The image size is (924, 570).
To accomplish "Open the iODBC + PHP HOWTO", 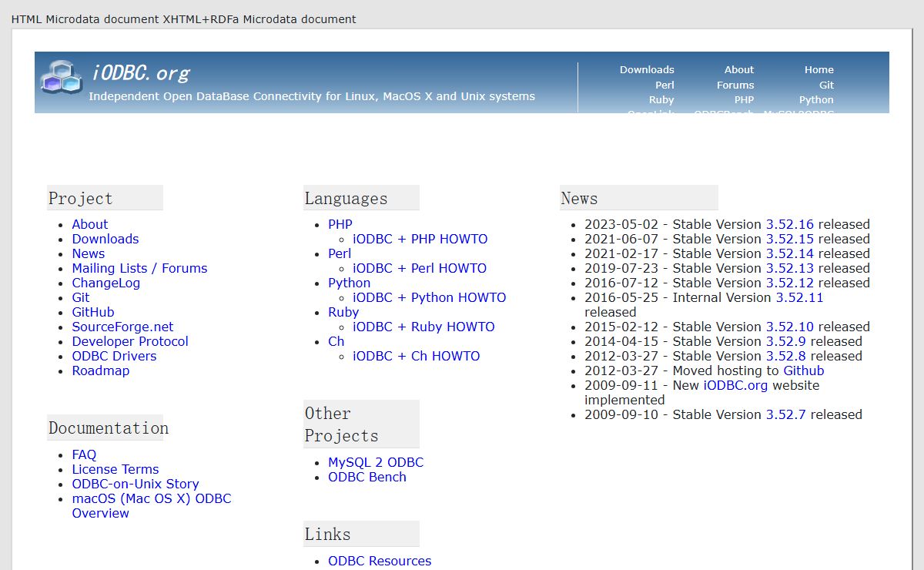I will pyautogui.click(x=420, y=239).
